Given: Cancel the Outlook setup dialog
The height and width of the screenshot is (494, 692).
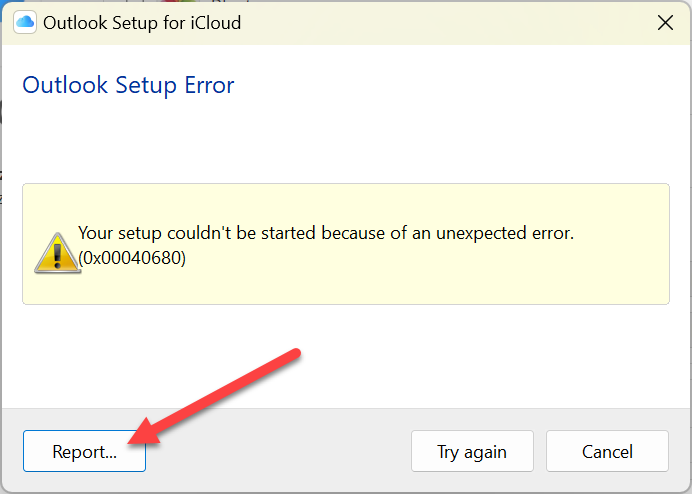Looking at the screenshot, I should coord(607,451).
